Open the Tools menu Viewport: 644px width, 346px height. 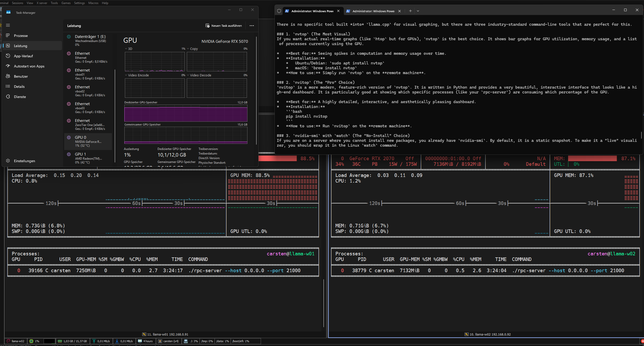tap(54, 3)
